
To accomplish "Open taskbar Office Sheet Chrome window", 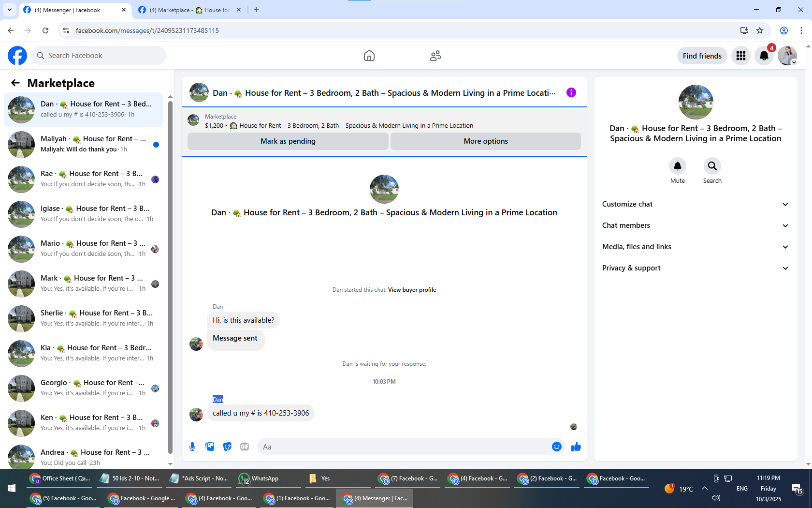I will pos(60,478).
